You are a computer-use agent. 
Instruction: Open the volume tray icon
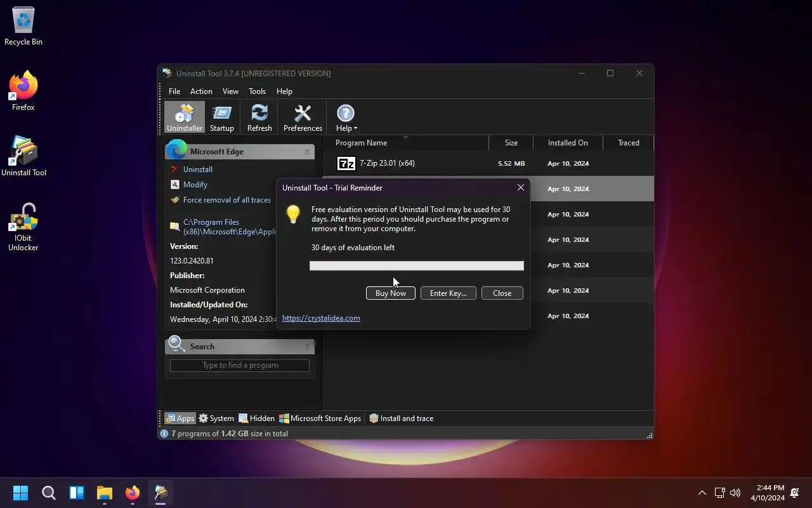pyautogui.click(x=735, y=493)
